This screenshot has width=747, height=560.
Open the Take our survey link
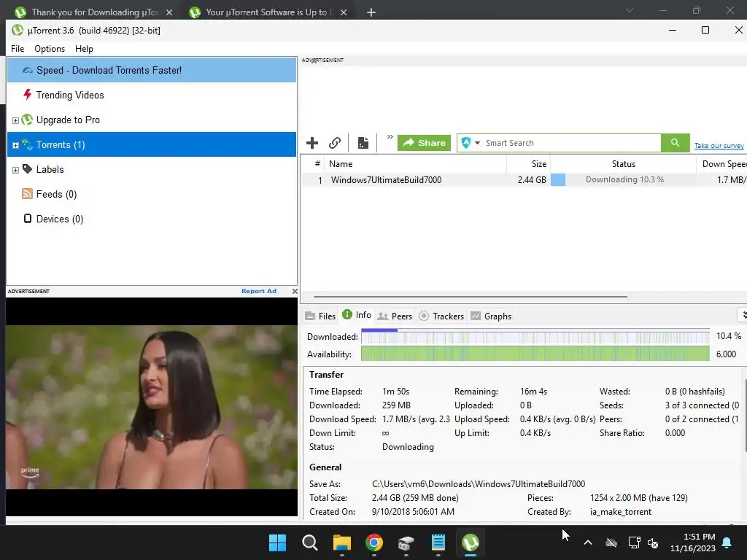(x=719, y=146)
